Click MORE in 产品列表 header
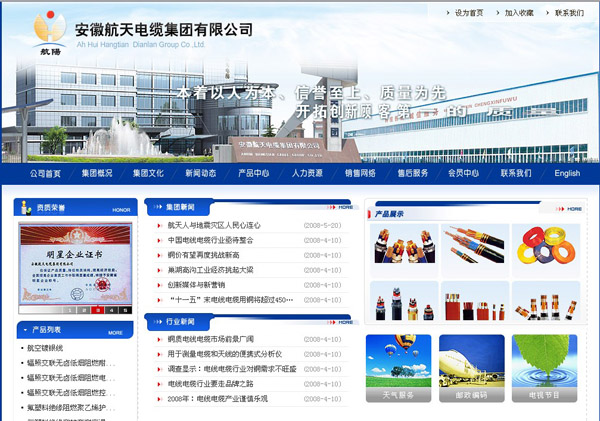Screen dimensions: 600x421 [115, 333]
